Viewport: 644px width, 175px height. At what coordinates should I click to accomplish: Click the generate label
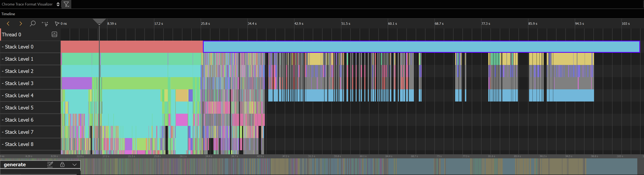pyautogui.click(x=15, y=164)
